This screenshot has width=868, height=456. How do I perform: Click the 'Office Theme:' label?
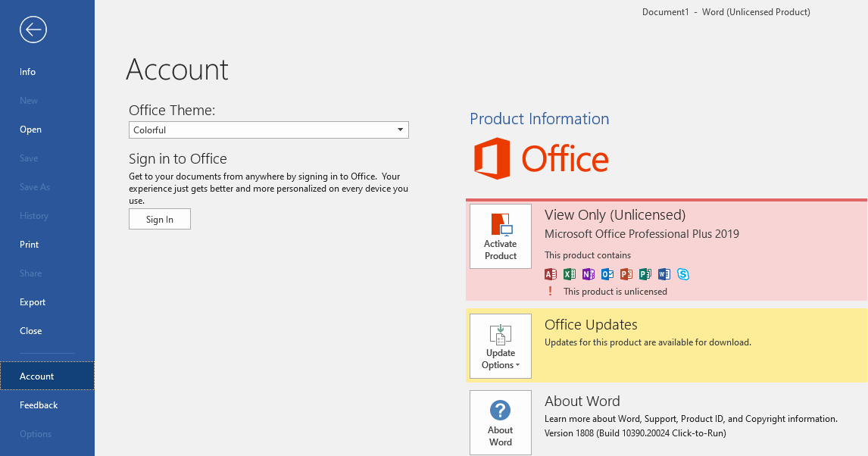pos(172,110)
